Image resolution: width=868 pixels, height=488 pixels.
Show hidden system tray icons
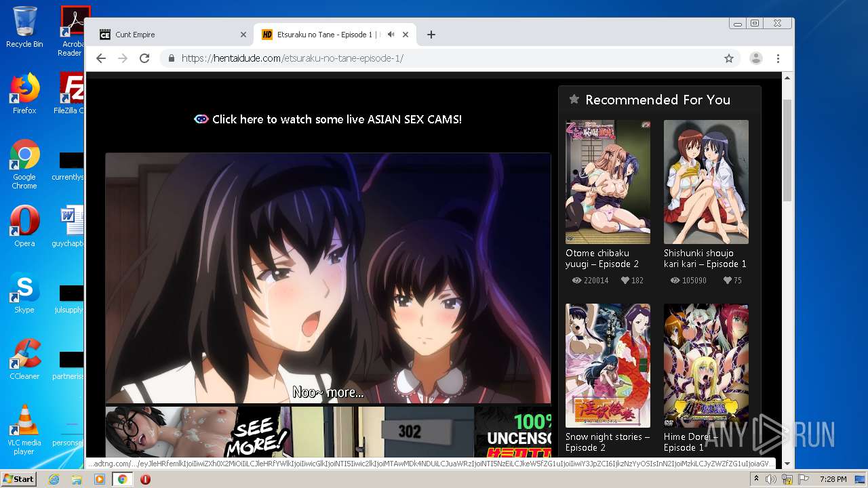756,479
